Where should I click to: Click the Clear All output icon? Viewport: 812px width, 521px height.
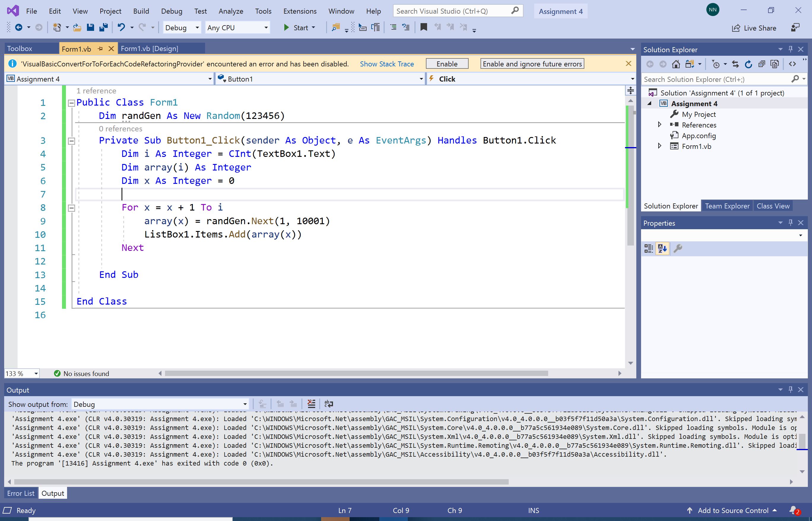point(311,404)
